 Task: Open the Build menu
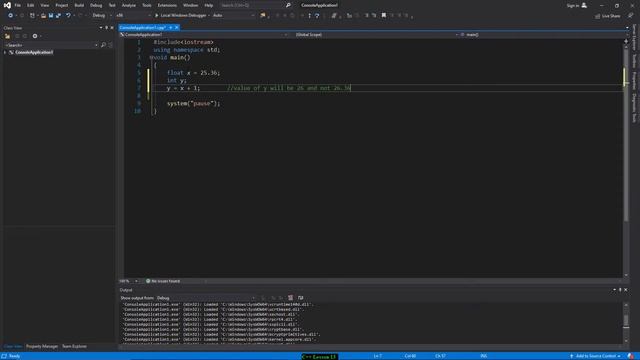click(x=79, y=5)
